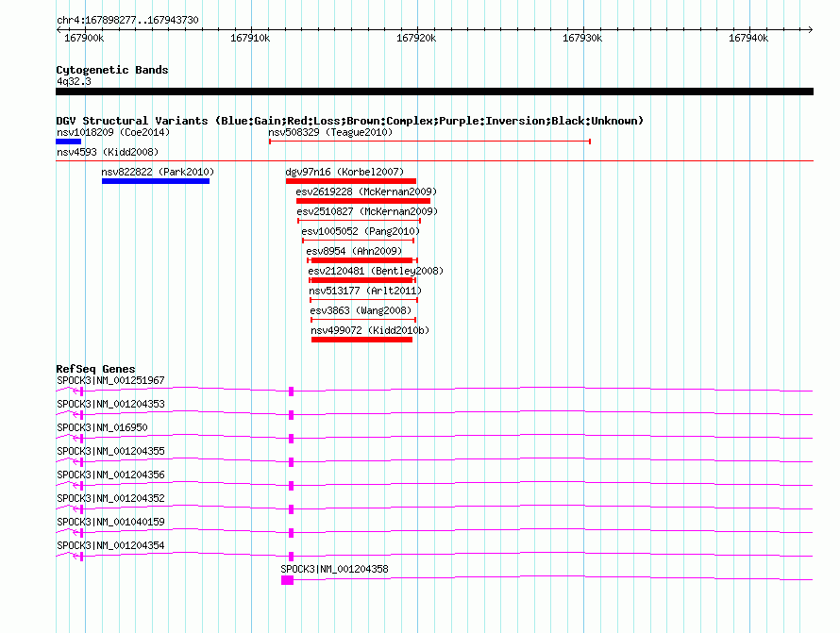Open the SPOCK3|NM_016950 transcript label

pos(102,427)
